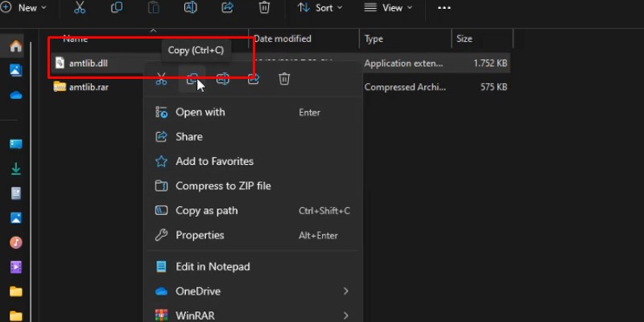Image resolution: width=644 pixels, height=322 pixels.
Task: Click the Cut scissors icon in the context menu
Action: click(x=161, y=79)
